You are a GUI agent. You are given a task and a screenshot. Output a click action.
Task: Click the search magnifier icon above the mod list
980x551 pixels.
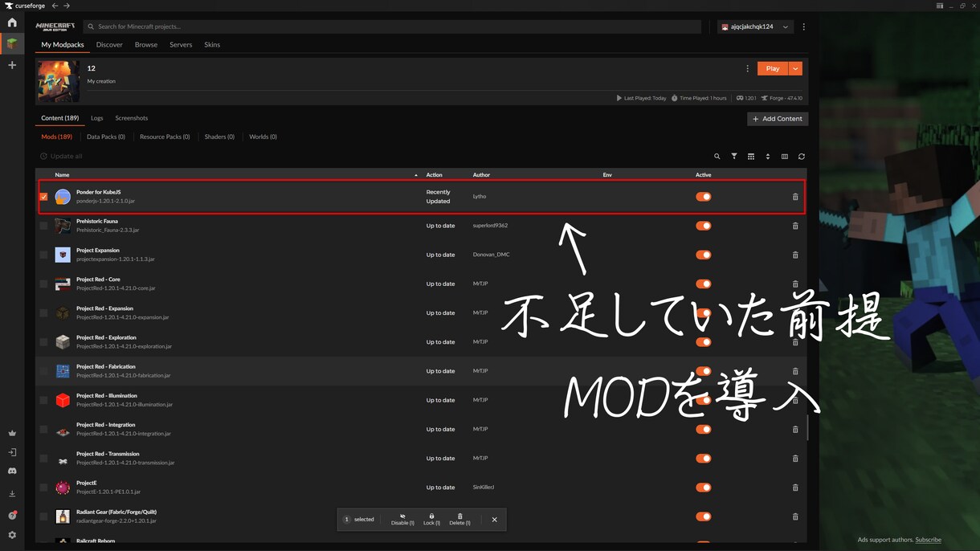(x=717, y=157)
